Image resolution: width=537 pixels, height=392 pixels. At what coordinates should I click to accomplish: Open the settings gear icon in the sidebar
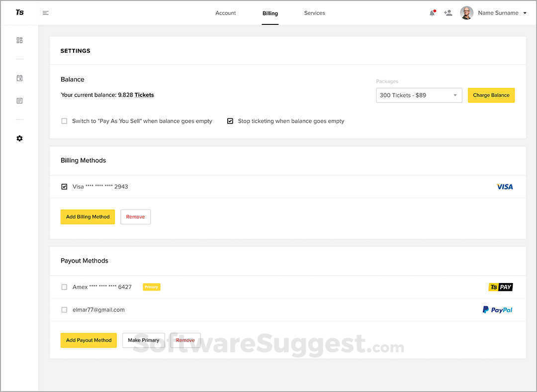point(19,138)
